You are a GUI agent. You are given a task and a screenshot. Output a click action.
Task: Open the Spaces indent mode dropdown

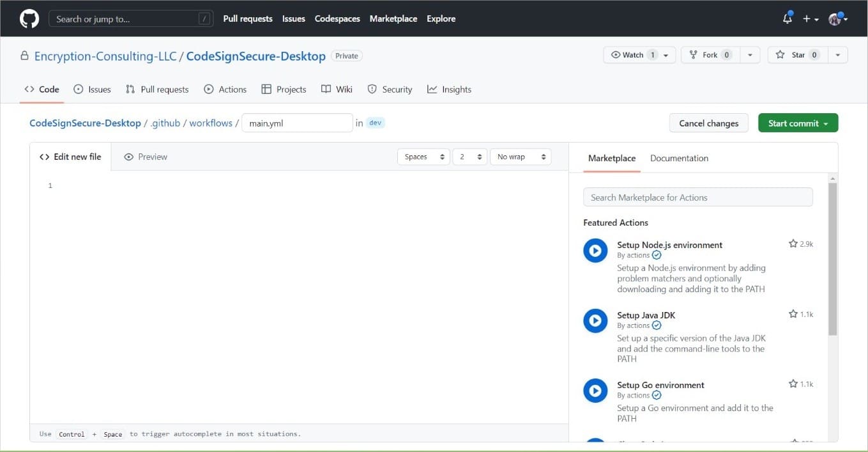tap(423, 157)
